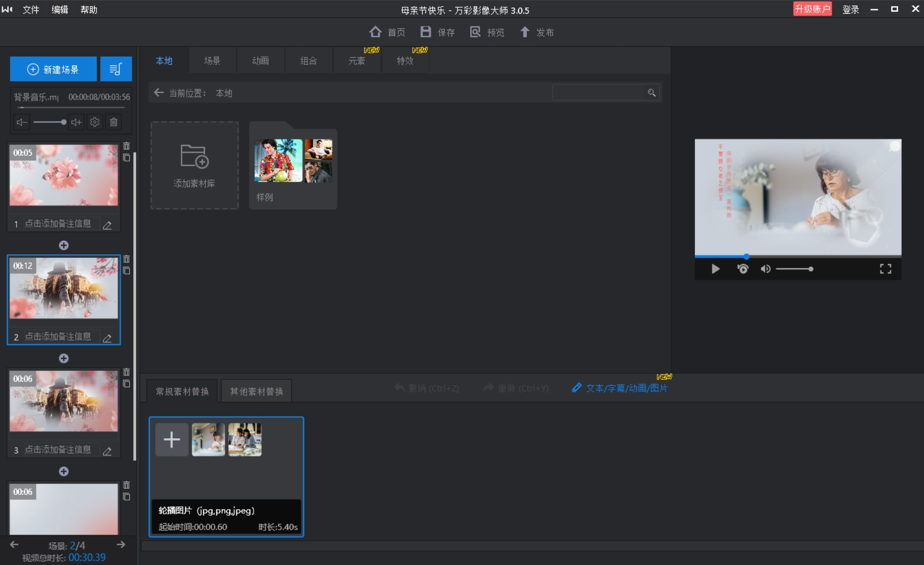Viewport: 924px width, 565px height.
Task: Switch to the 本地 tab
Action: click(x=164, y=61)
